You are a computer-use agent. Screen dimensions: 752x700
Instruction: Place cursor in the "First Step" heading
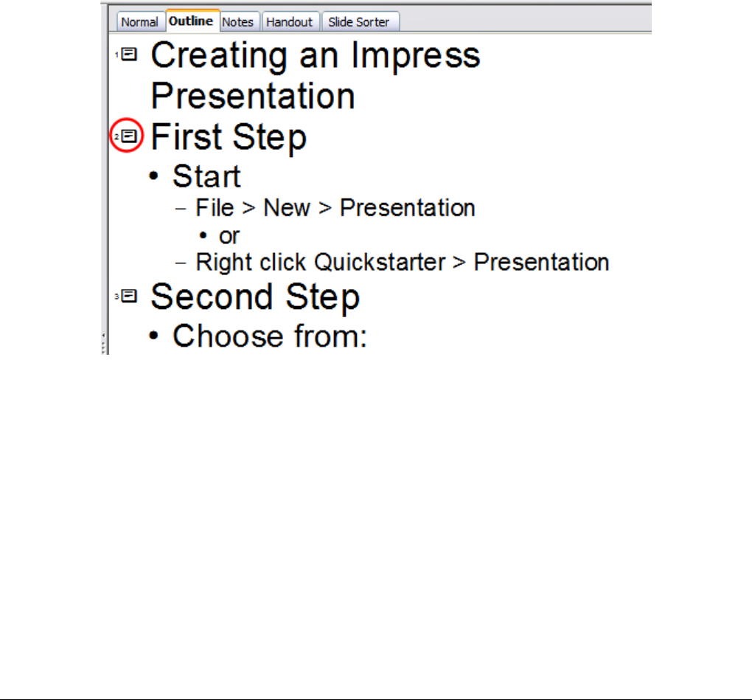point(229,137)
